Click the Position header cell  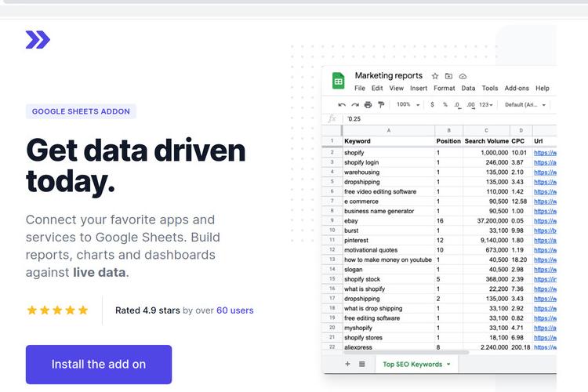[449, 141]
